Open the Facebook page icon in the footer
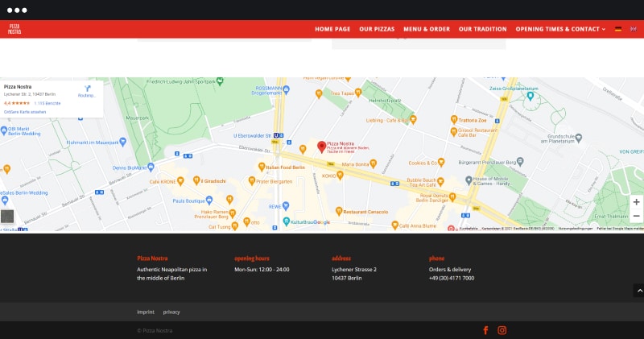This screenshot has height=339, width=644. coord(485,330)
